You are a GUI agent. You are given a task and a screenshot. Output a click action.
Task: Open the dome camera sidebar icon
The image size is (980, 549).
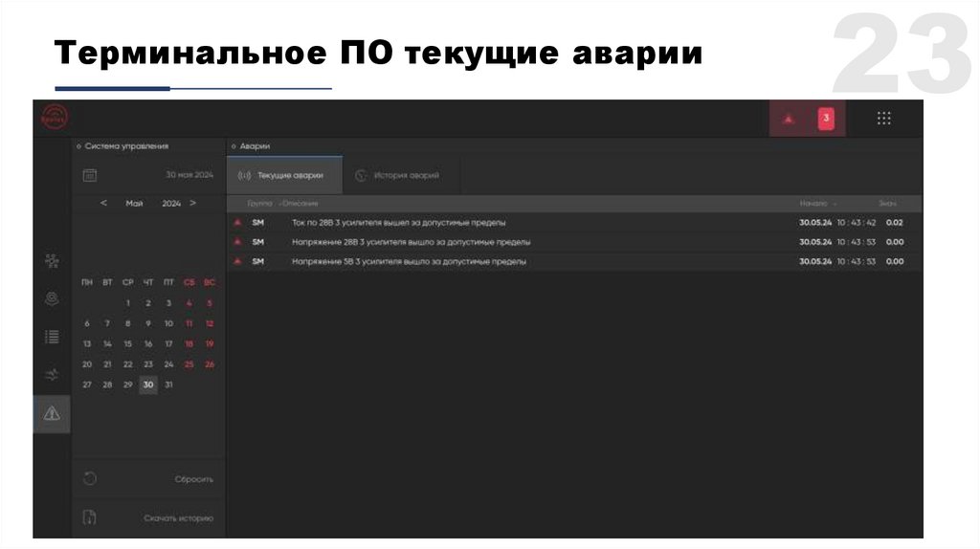coord(52,298)
